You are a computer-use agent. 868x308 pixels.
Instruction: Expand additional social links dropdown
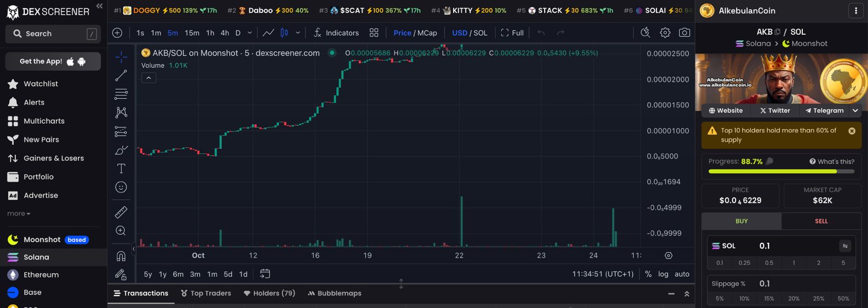point(856,111)
